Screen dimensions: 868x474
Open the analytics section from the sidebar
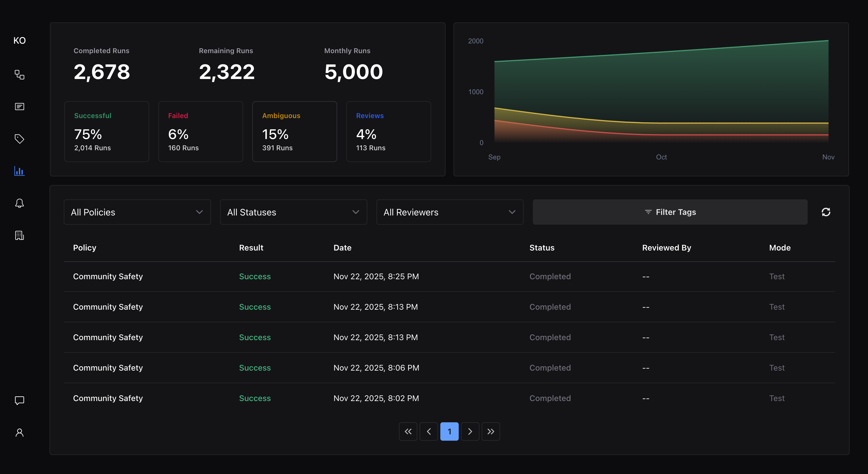pos(19,171)
